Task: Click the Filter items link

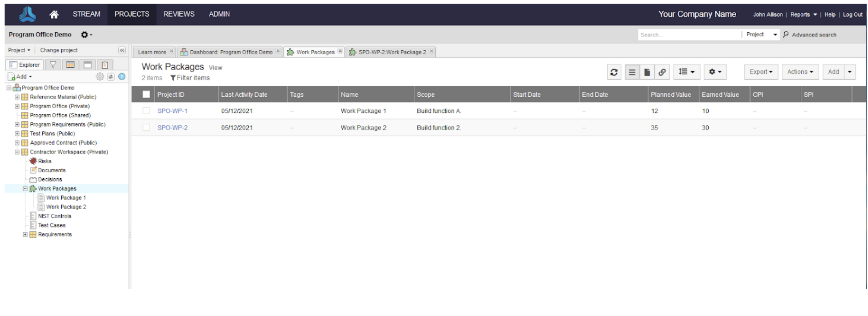Action: click(190, 78)
